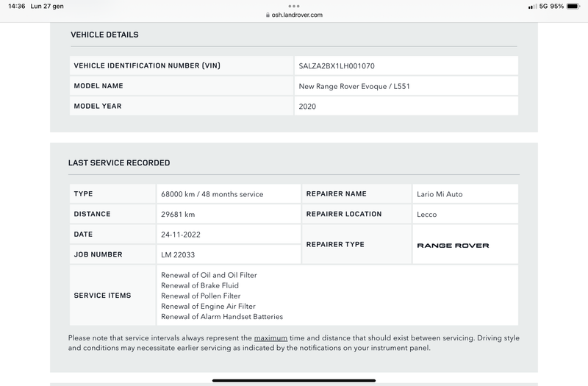Select the VIN value SALZA2BX1LH001070

point(337,66)
